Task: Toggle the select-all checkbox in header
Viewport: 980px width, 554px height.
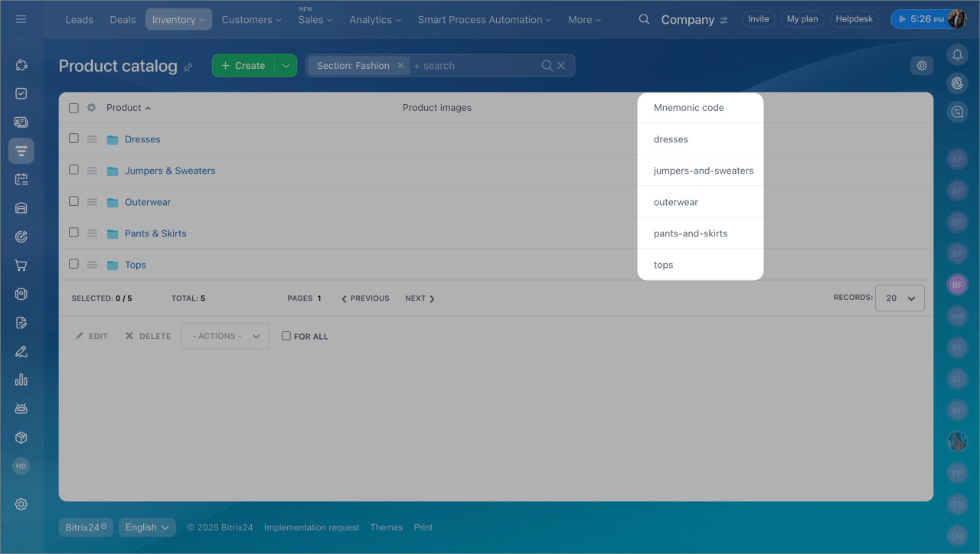Action: (x=73, y=108)
